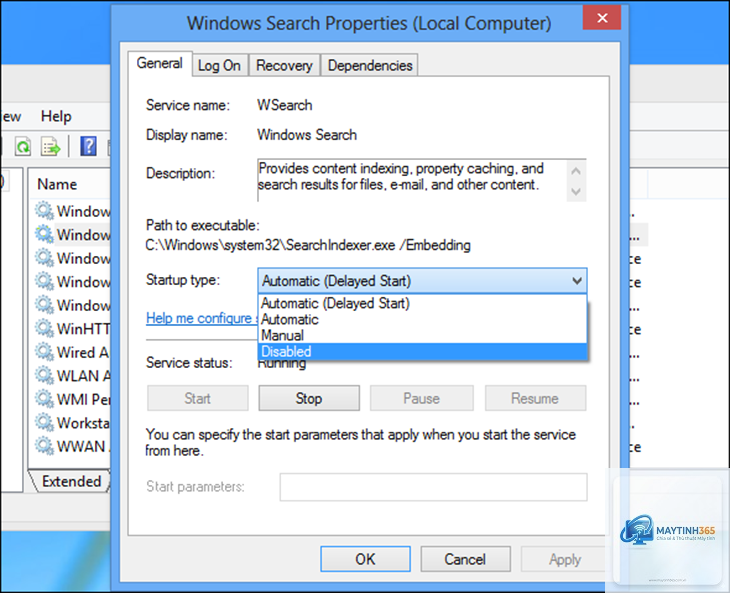This screenshot has height=593, width=730.
Task: Click the grayed-out Start button
Action: pyautogui.click(x=197, y=398)
